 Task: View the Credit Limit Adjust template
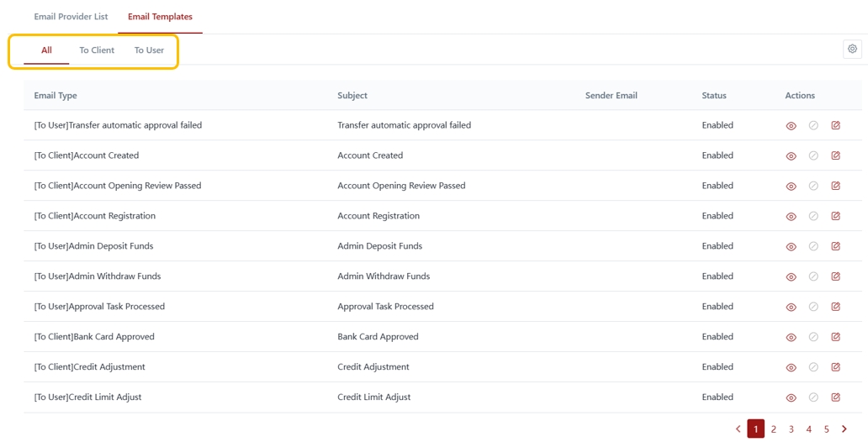(x=791, y=398)
